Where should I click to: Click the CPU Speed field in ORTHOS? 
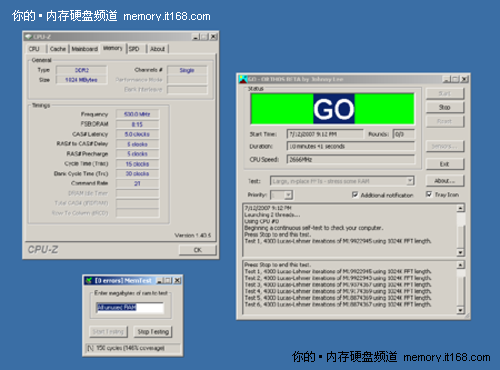tap(351, 160)
